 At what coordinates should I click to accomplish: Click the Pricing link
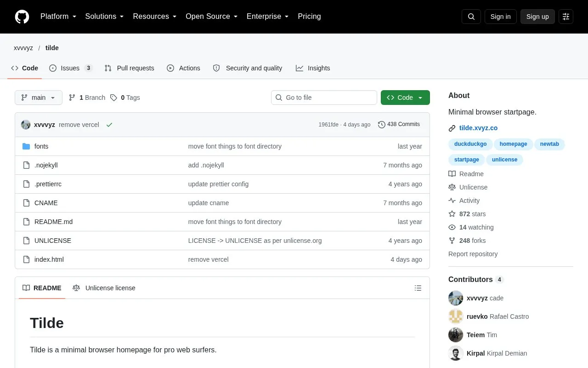pos(309,17)
